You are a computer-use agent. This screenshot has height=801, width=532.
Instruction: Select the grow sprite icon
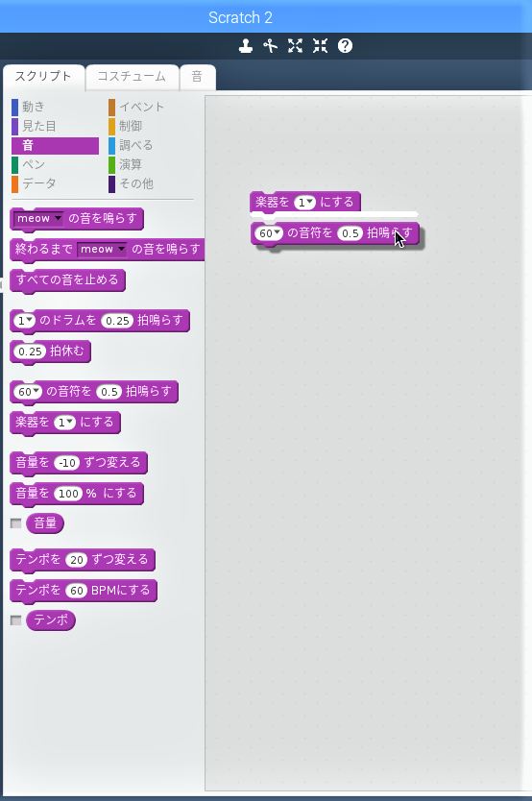[295, 46]
